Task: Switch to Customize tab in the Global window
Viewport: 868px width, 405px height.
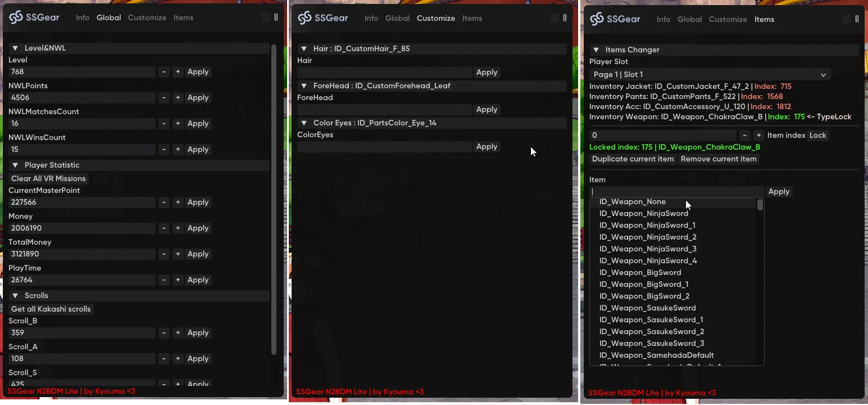Action: pos(147,17)
